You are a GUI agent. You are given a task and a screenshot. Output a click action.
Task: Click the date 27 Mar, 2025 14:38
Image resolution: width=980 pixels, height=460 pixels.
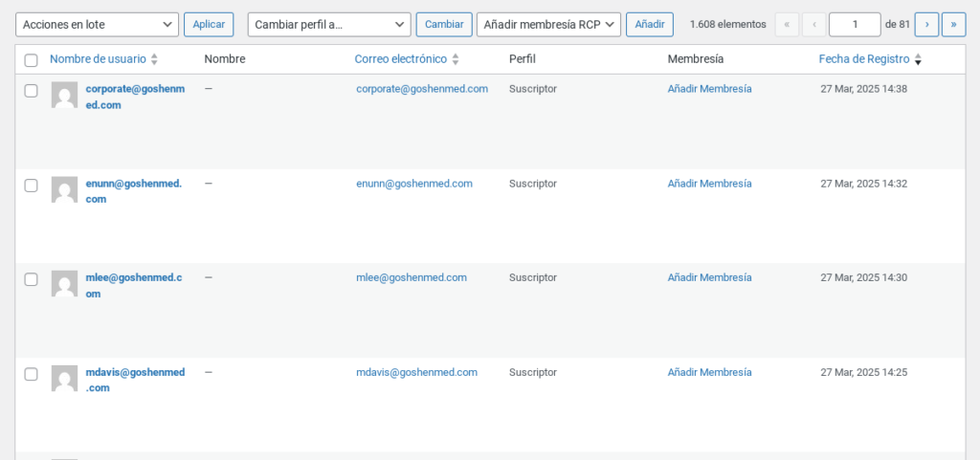[864, 89]
